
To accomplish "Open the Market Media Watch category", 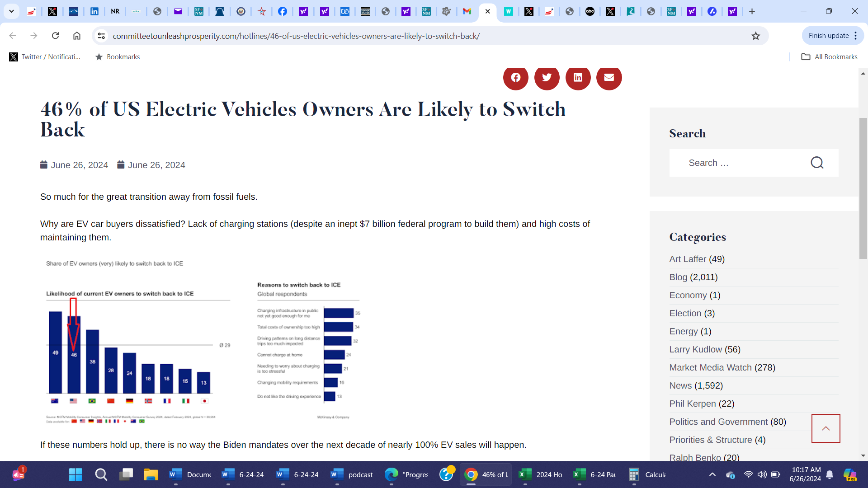I will [710, 367].
